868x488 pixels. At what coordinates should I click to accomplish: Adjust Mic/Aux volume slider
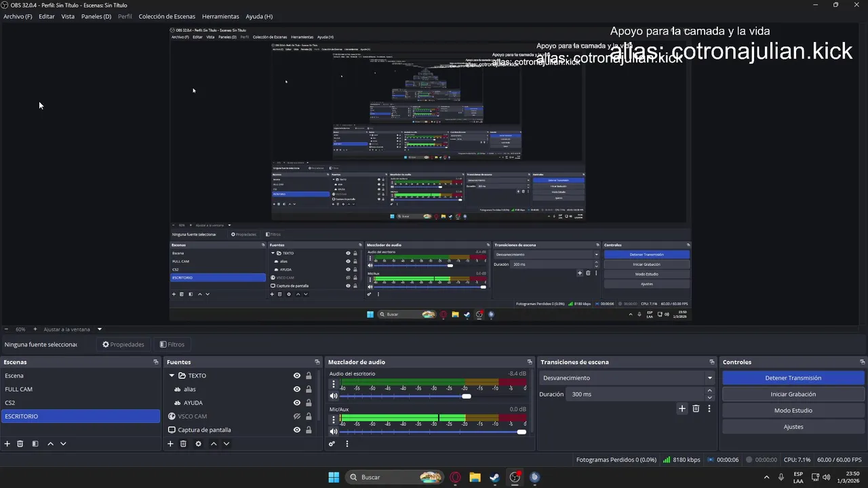[521, 432]
